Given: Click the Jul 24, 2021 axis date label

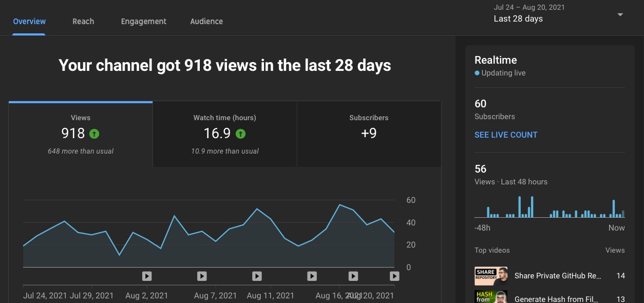Looking at the screenshot, I should [x=45, y=296].
